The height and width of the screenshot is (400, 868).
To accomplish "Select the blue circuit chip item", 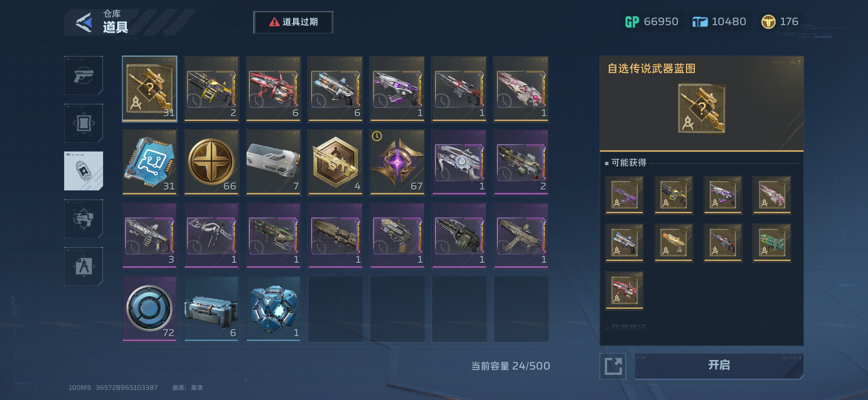I will pyautogui.click(x=150, y=162).
